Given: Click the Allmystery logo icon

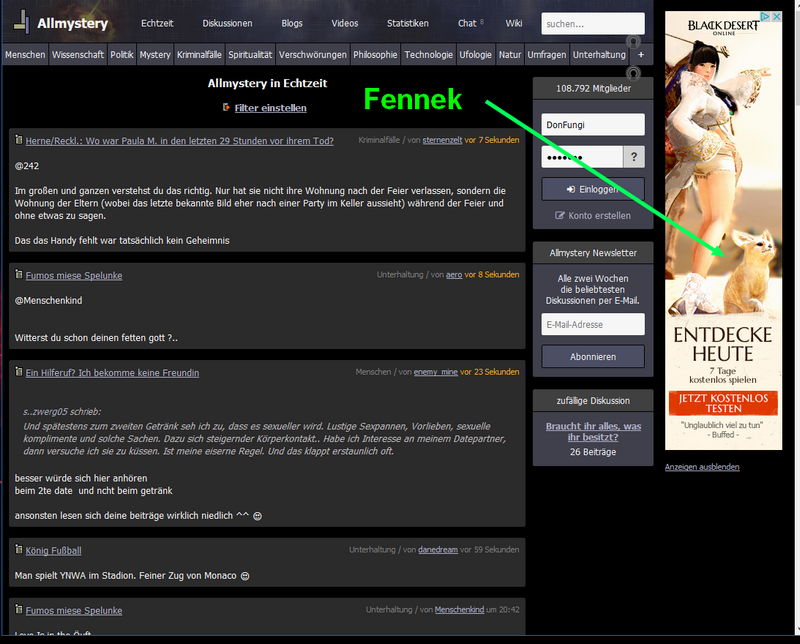Looking at the screenshot, I should point(21,22).
